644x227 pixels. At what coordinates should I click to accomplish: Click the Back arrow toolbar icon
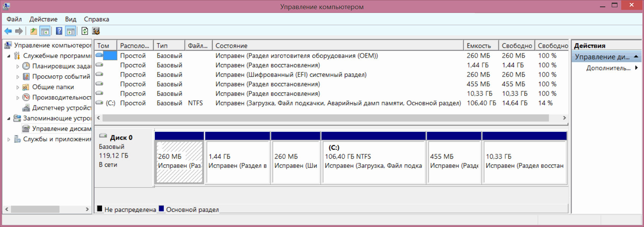click(8, 31)
